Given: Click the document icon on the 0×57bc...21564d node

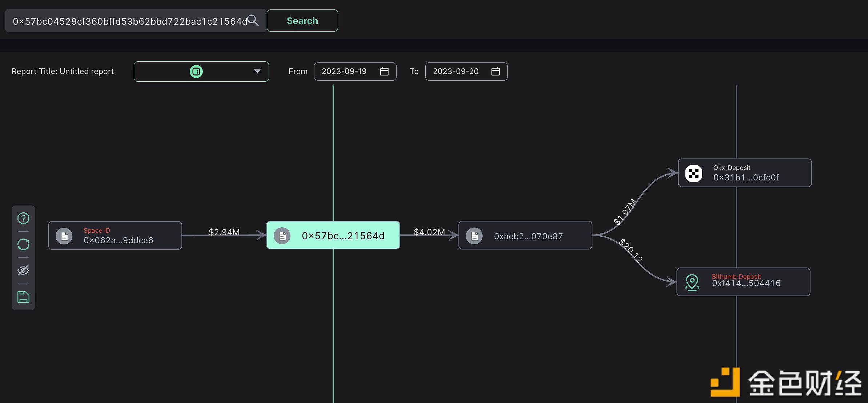Looking at the screenshot, I should point(282,236).
